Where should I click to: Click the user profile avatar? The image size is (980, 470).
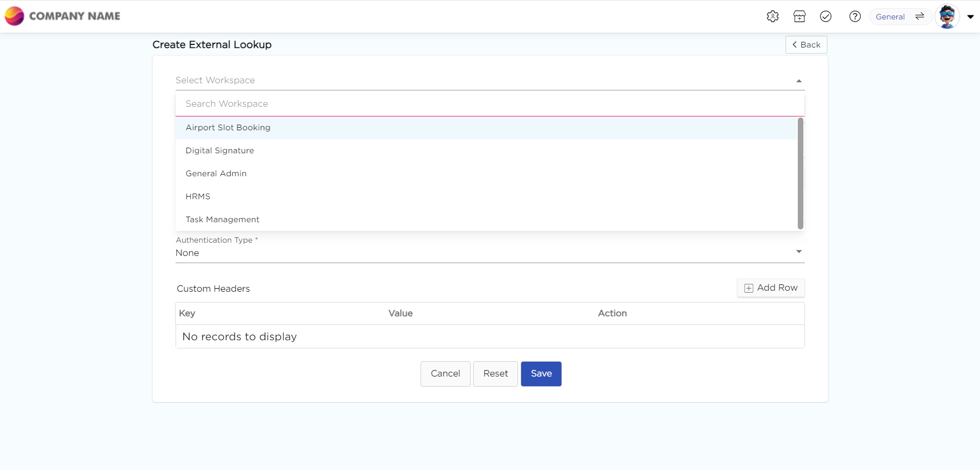tap(947, 16)
